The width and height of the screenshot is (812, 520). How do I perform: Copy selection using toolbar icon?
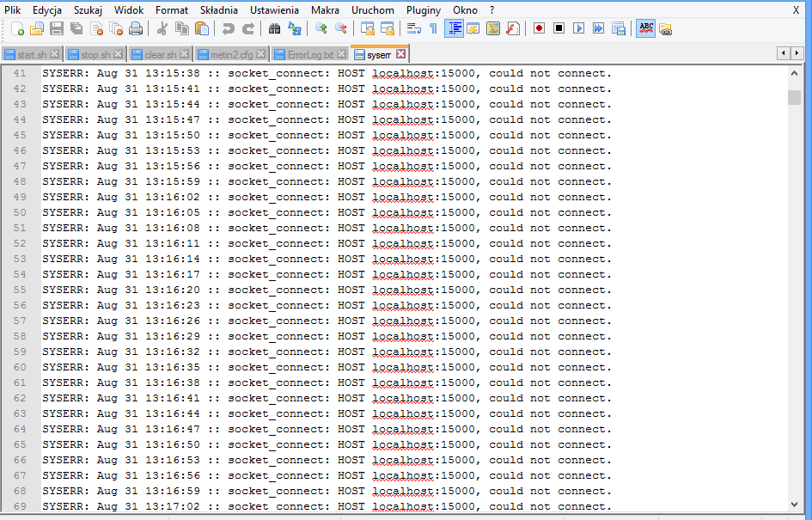pyautogui.click(x=182, y=29)
